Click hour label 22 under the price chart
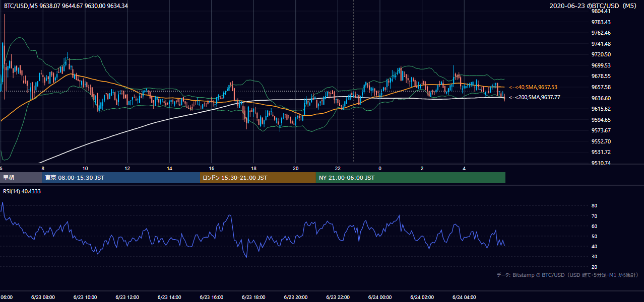Image resolution: width=644 pixels, height=302 pixels. (x=338, y=168)
